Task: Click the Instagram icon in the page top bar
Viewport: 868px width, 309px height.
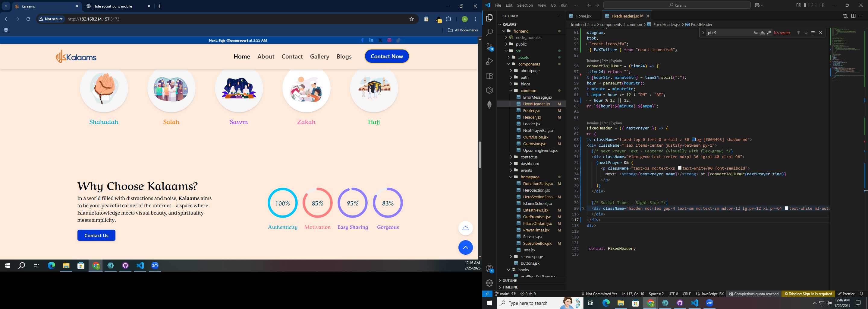Action: (389, 40)
